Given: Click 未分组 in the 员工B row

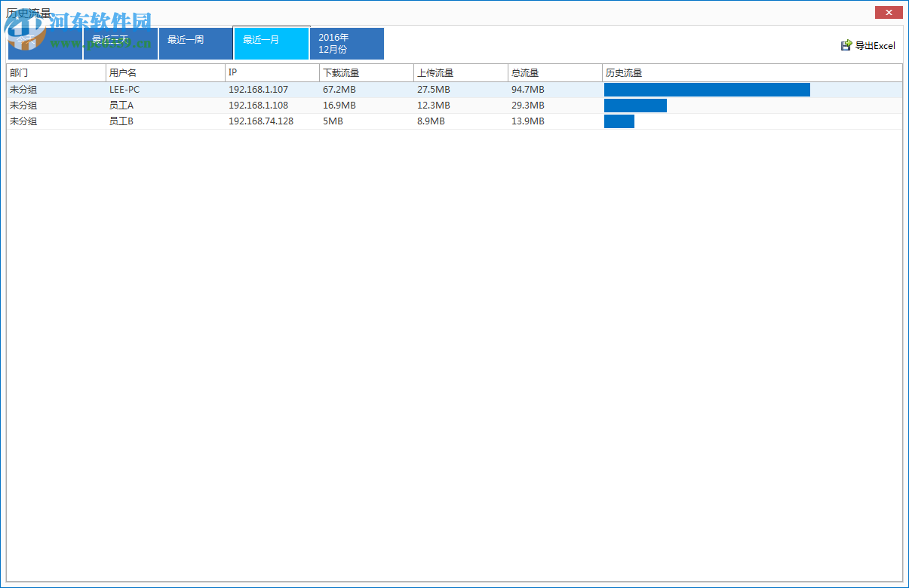Looking at the screenshot, I should [23, 121].
